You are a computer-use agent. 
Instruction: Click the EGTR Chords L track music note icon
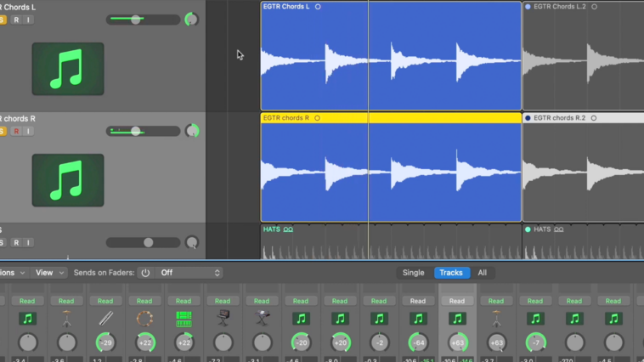pos(68,69)
